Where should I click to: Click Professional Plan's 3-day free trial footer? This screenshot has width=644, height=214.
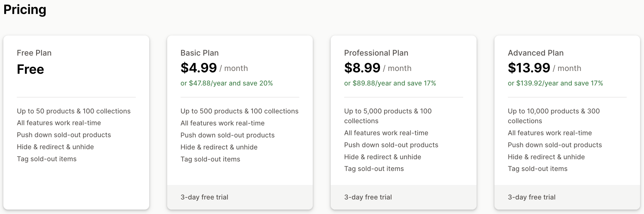point(403,197)
